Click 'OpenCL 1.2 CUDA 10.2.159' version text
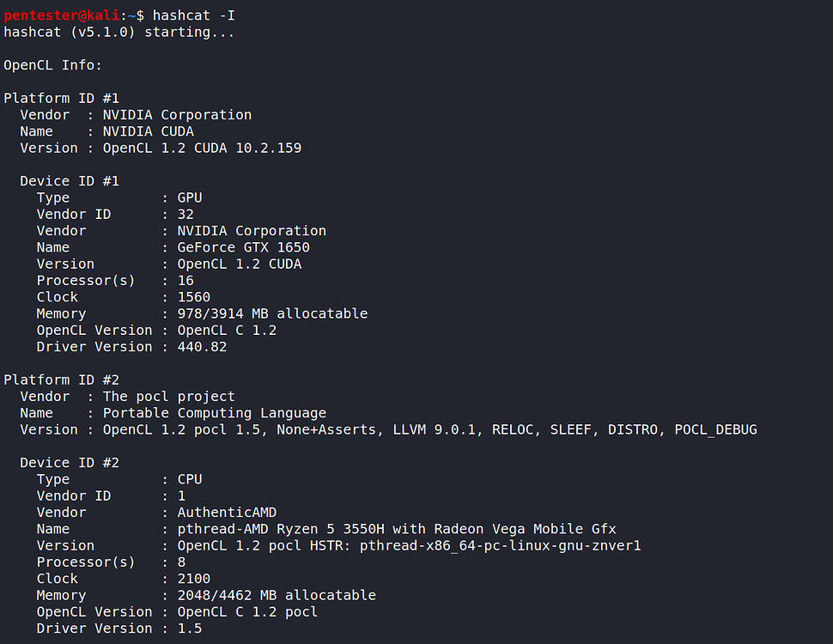 pyautogui.click(x=203, y=148)
